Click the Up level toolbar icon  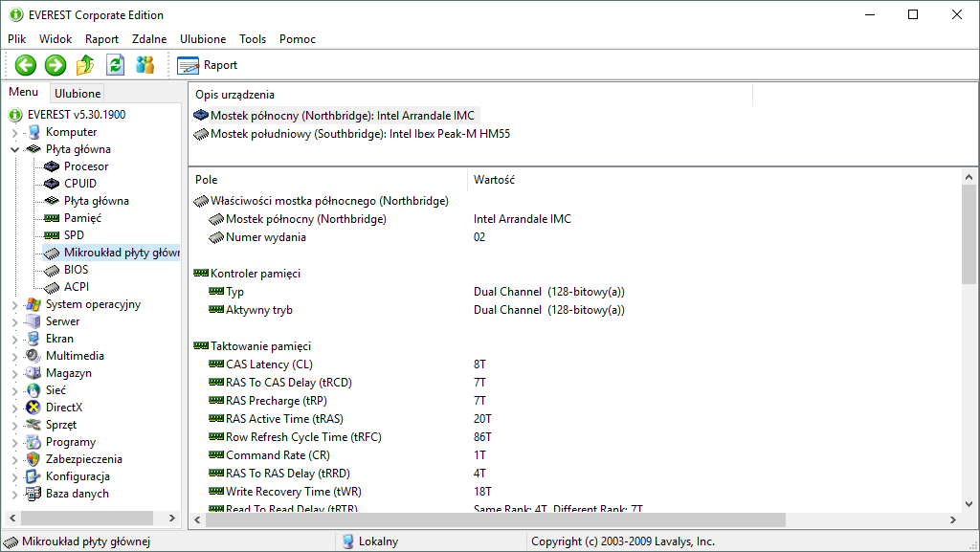pyautogui.click(x=85, y=65)
